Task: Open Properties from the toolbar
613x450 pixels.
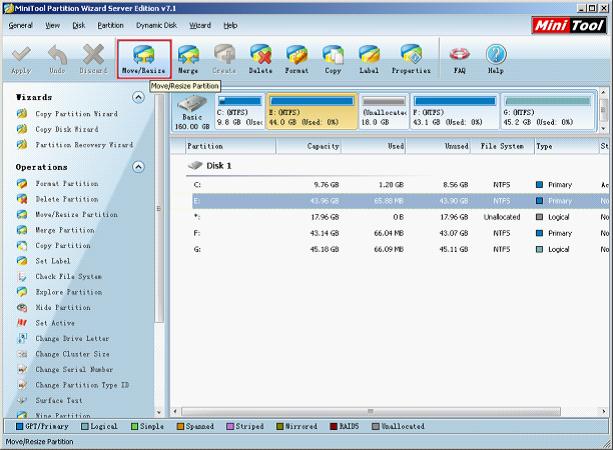Action: click(x=411, y=59)
